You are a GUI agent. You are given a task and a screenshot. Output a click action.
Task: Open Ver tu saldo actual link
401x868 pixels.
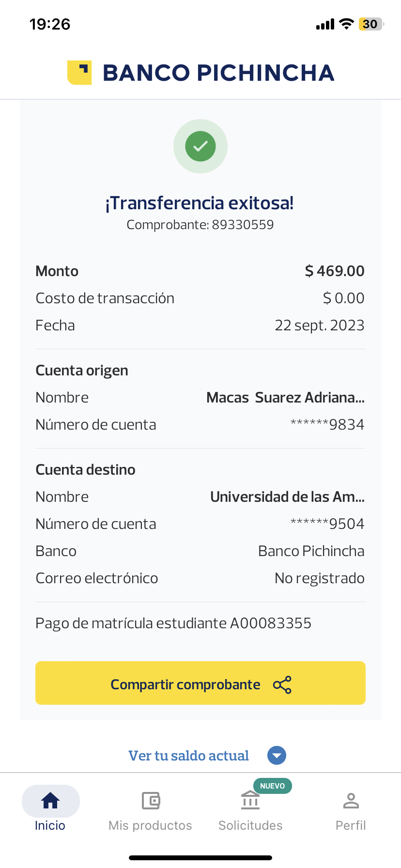(188, 756)
